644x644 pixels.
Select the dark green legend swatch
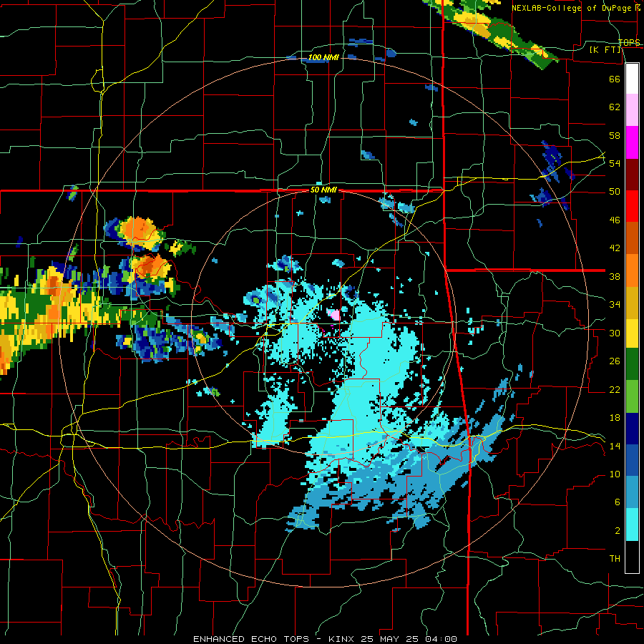pyautogui.click(x=632, y=364)
